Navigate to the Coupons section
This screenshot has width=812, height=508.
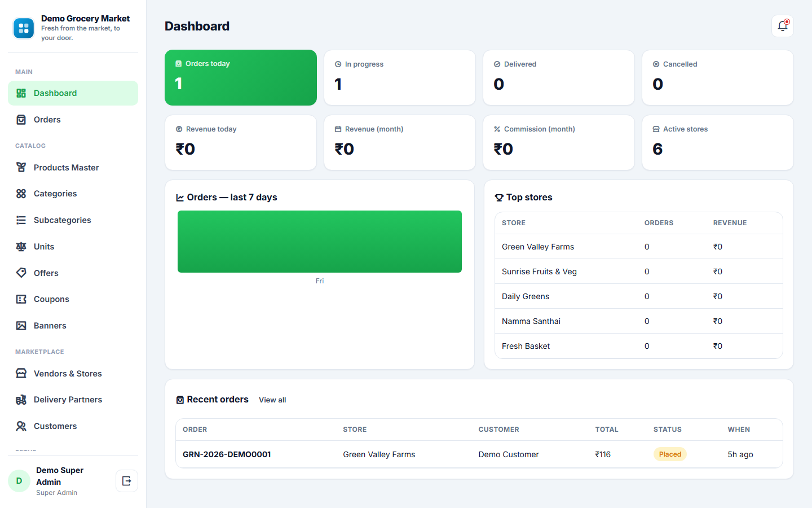point(73,299)
